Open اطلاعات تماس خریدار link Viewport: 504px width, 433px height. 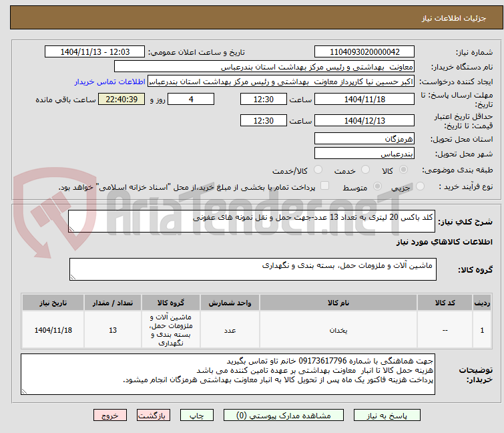pyautogui.click(x=110, y=82)
